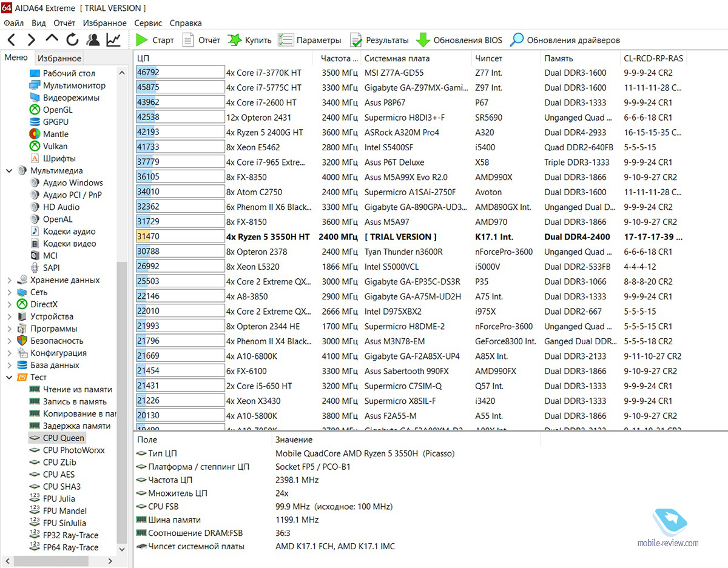Open the graph chart toolbar icon

[x=113, y=40]
